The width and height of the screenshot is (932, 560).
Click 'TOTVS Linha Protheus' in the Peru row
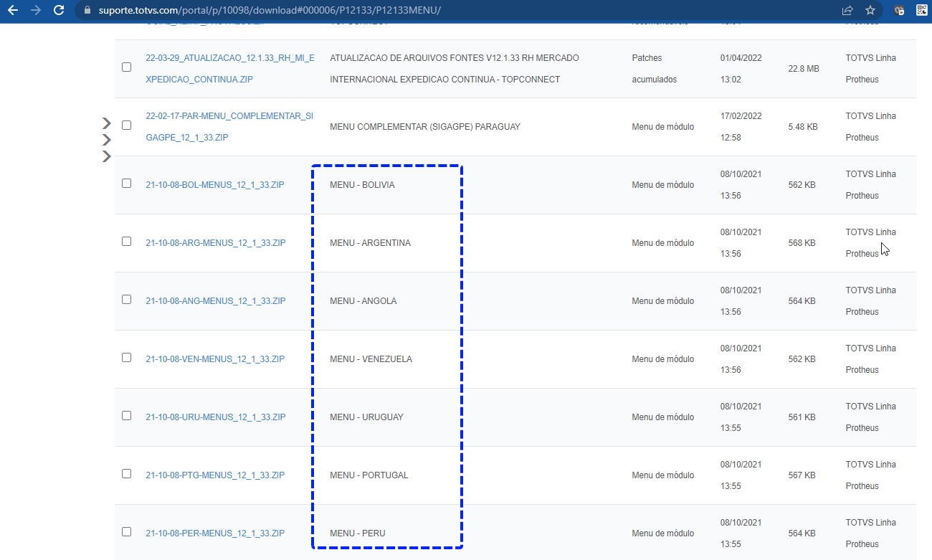point(871,533)
